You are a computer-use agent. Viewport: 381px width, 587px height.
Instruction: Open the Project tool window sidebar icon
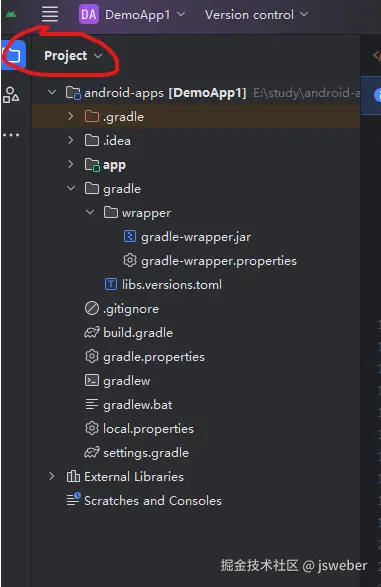coord(13,55)
